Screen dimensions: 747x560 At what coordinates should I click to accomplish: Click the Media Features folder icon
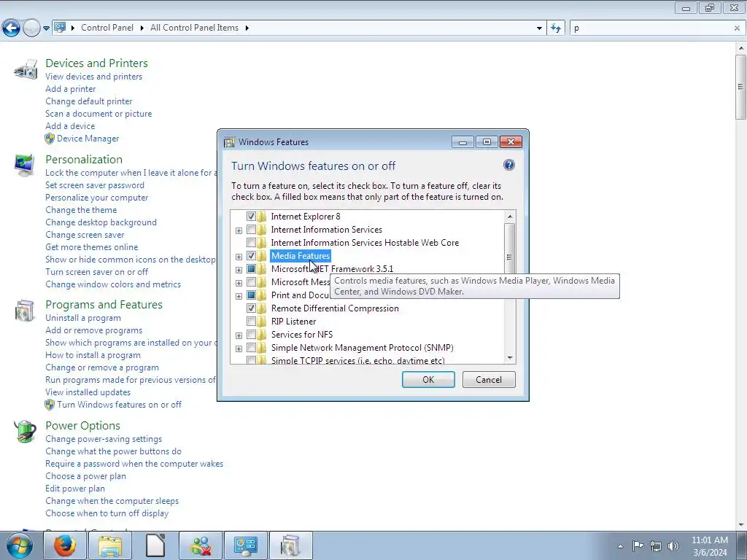[262, 256]
